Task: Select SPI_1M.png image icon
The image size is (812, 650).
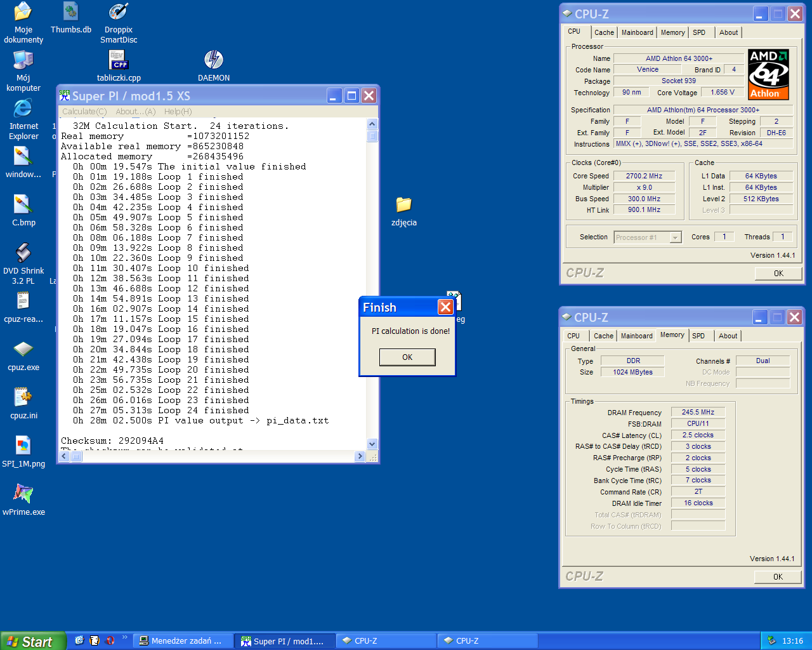Action: pyautogui.click(x=23, y=452)
